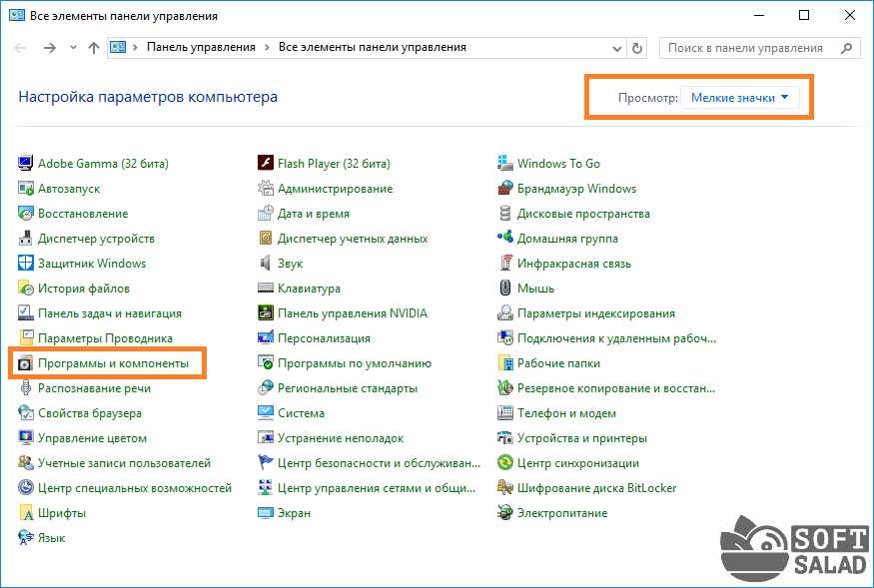Viewport: 874px width, 588px height.
Task: Open Программы по умолчанию
Action: [x=355, y=363]
